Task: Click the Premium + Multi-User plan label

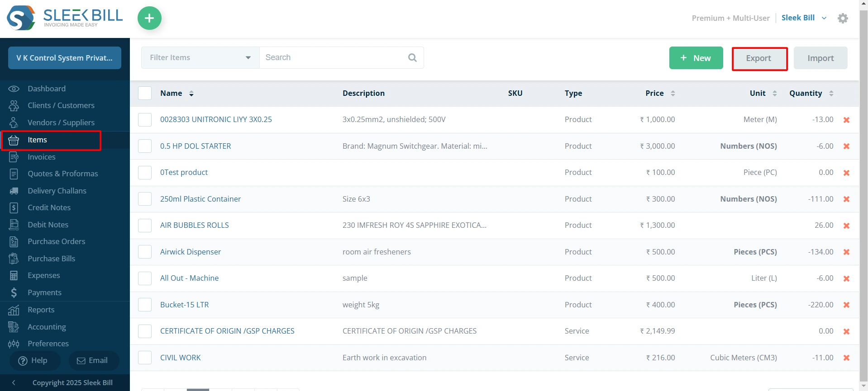Action: point(731,18)
